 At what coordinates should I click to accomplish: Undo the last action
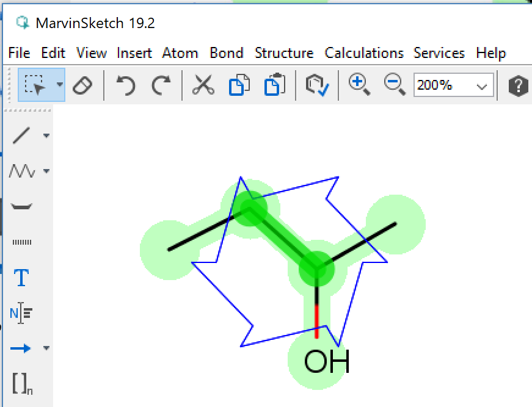126,85
